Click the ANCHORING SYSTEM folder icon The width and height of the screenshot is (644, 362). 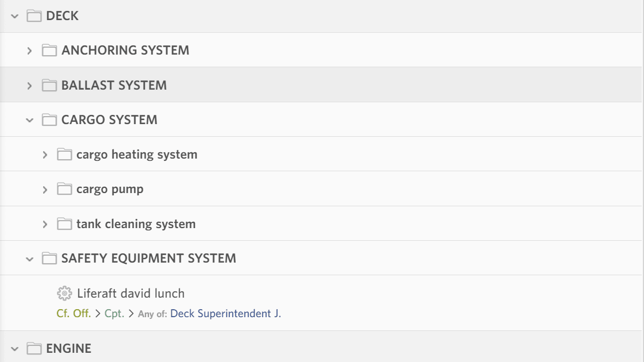50,50
